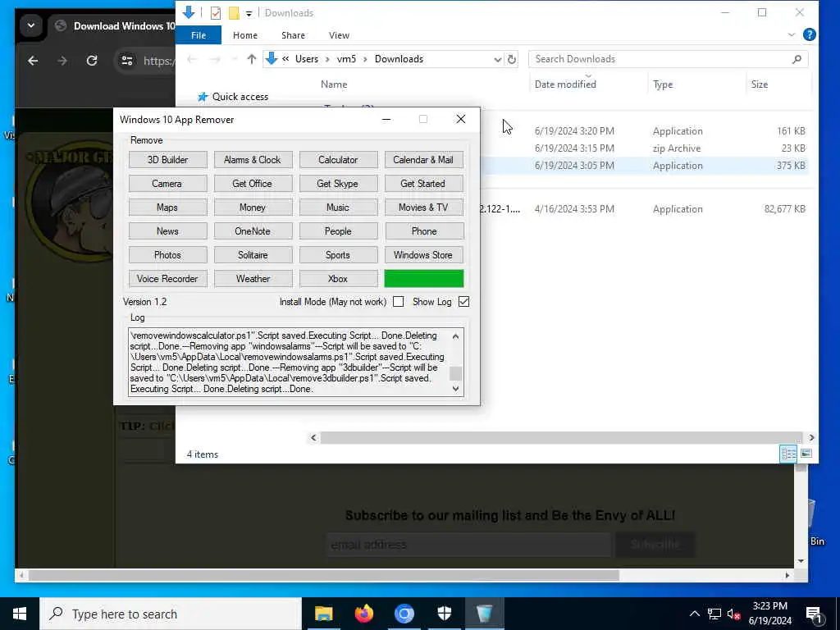Click the Movies & TV button
This screenshot has width=840, height=630.
pyautogui.click(x=423, y=208)
